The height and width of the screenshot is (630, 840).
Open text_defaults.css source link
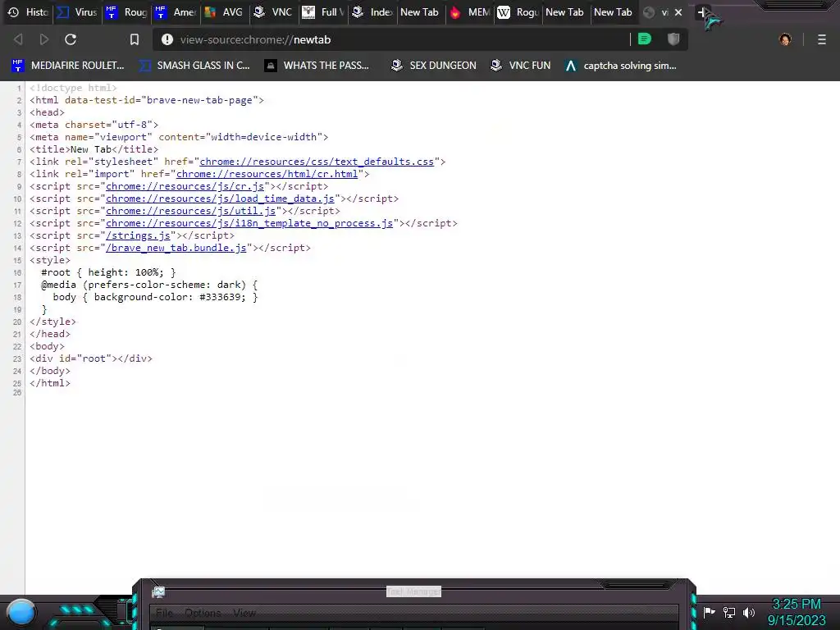point(317,162)
